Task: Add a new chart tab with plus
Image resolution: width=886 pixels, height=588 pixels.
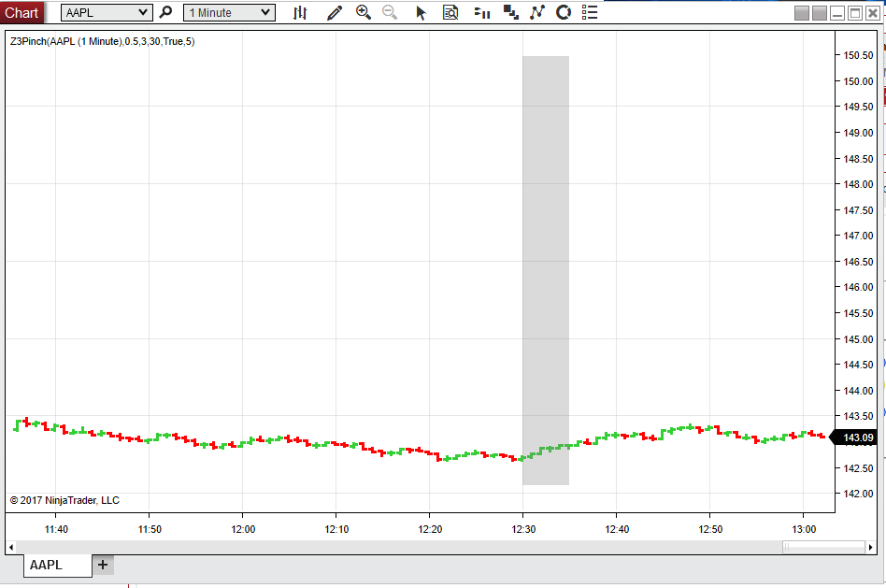Action: pos(103,565)
